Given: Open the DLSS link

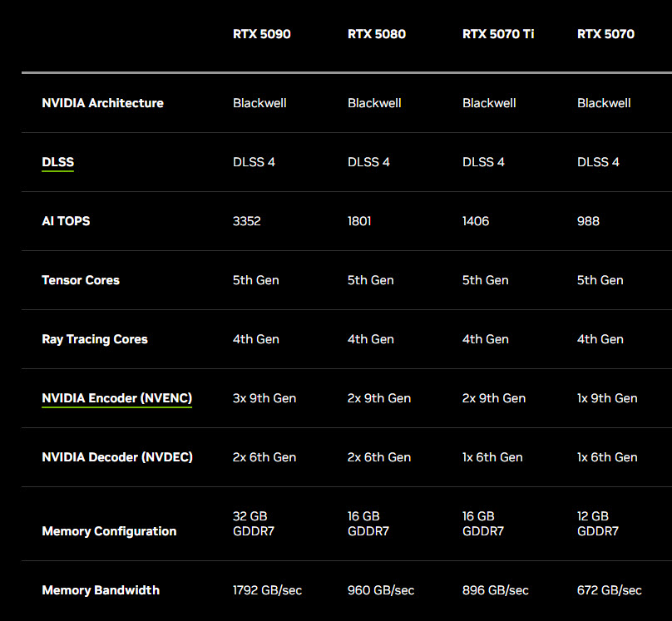Looking at the screenshot, I should 57,162.
